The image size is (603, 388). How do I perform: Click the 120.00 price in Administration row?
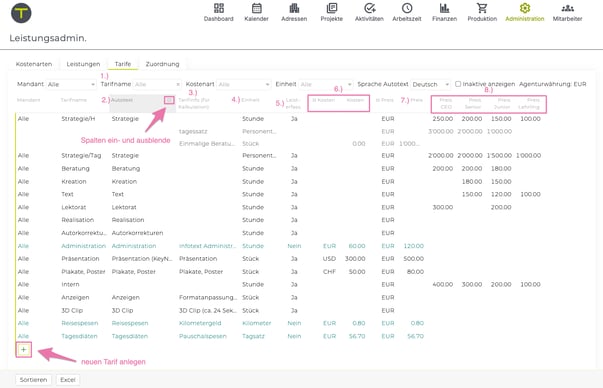[414, 246]
